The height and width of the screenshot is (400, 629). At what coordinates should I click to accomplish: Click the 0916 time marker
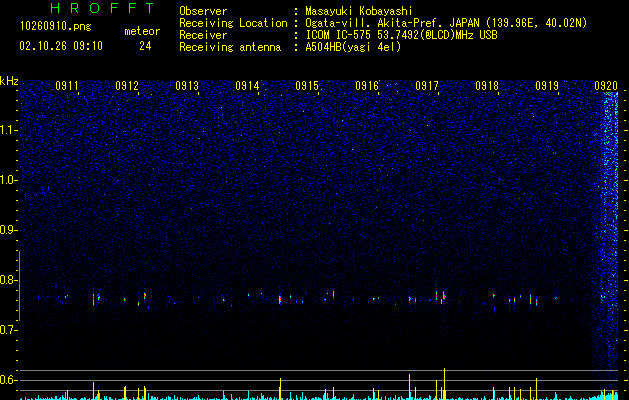(x=367, y=86)
